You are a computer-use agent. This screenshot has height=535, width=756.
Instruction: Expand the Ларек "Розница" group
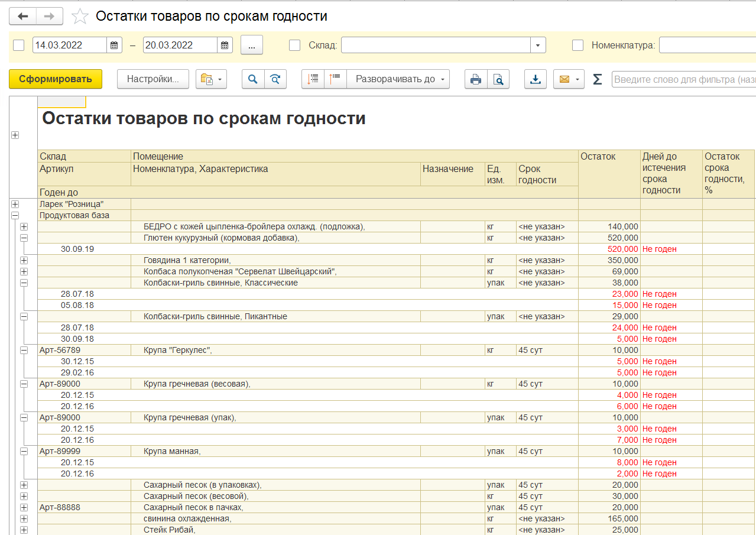pos(15,205)
